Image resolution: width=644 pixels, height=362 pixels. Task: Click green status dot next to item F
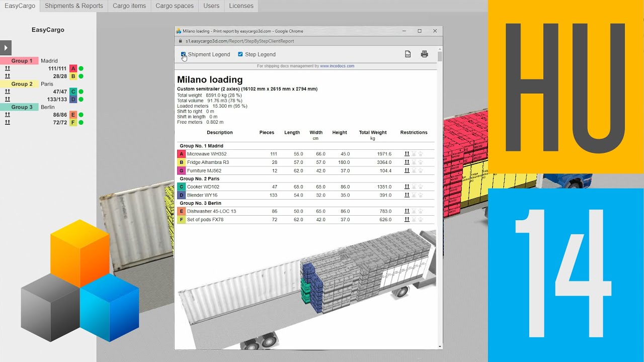[81, 123]
